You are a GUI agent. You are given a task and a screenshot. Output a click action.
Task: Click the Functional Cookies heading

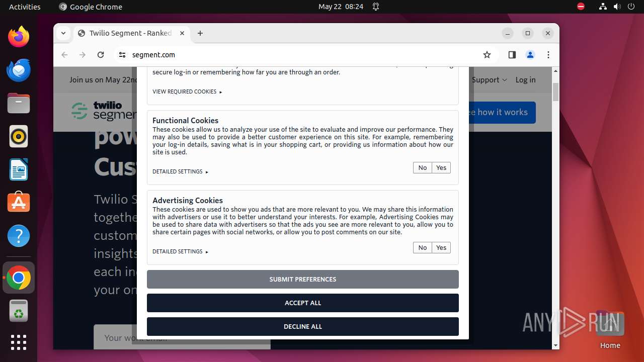click(x=185, y=121)
